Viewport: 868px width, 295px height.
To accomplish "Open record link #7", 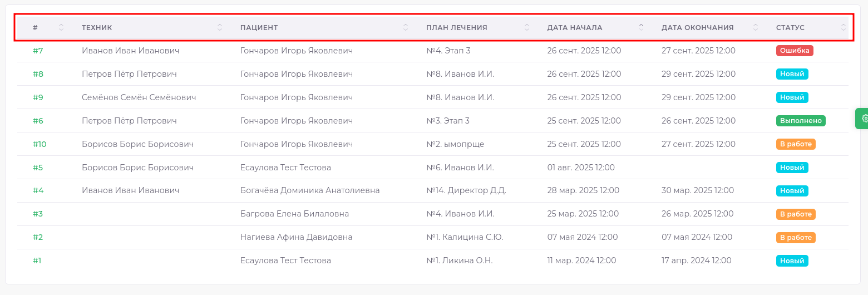I will [x=38, y=51].
